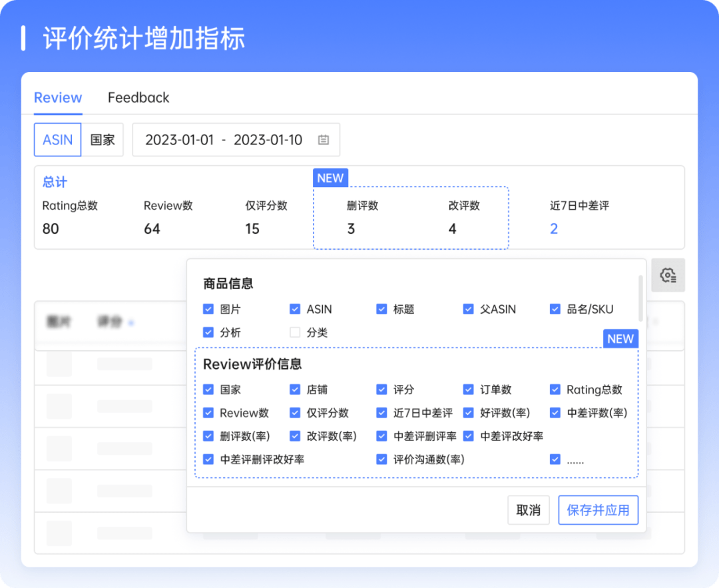Click the 保存并应用 button
The height and width of the screenshot is (588, 719).
click(x=598, y=510)
